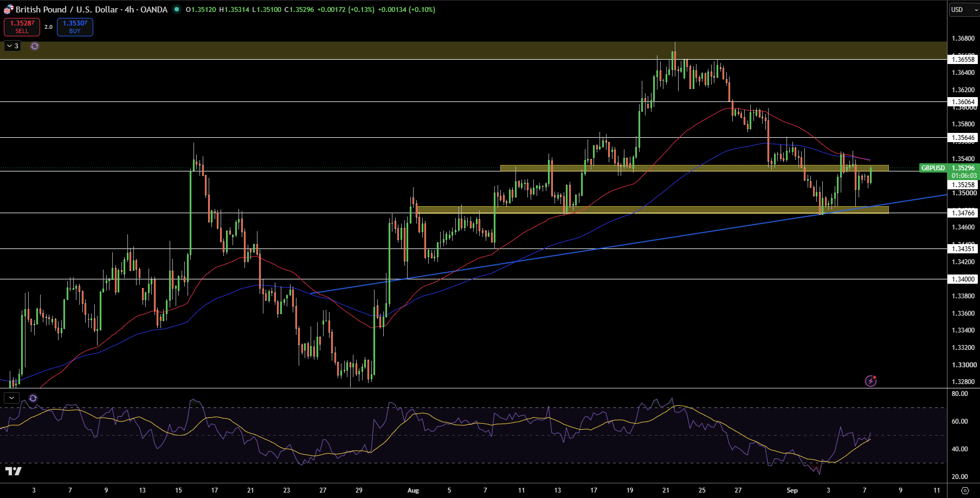
Task: Open chart settings gear on time axis
Action: 965,490
